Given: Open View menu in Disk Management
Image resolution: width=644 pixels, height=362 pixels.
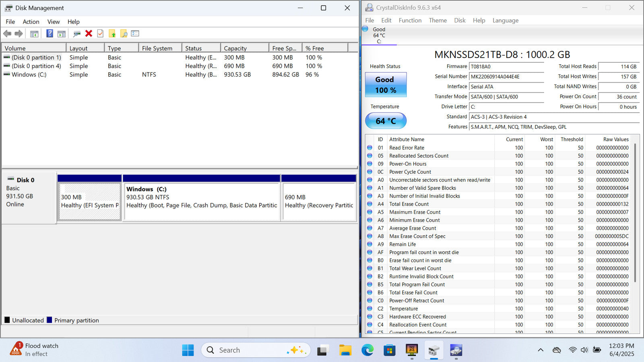Looking at the screenshot, I should (54, 22).
